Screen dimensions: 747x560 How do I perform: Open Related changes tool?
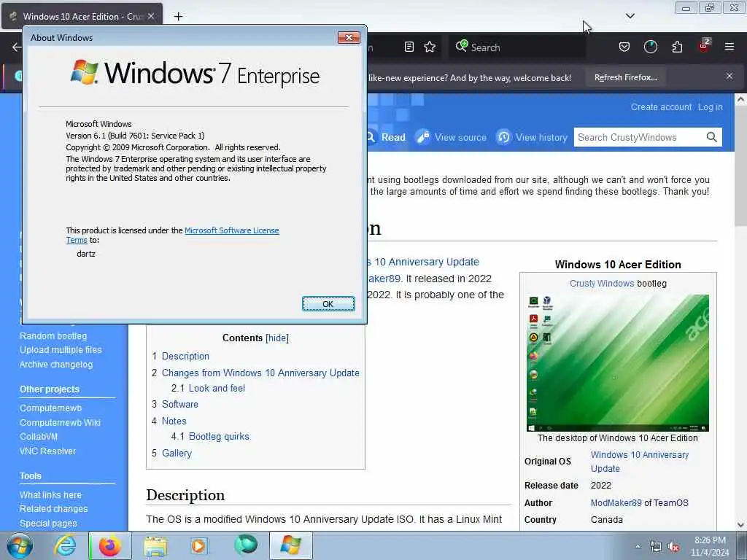[x=54, y=508]
